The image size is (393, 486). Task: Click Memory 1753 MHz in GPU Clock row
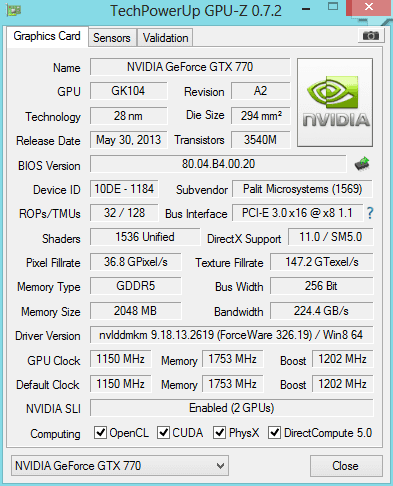(233, 359)
